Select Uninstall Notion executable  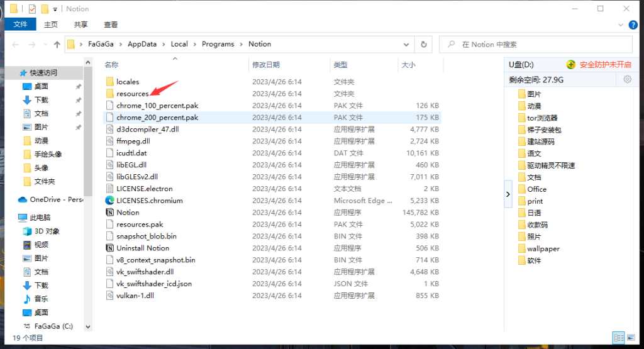tap(143, 248)
